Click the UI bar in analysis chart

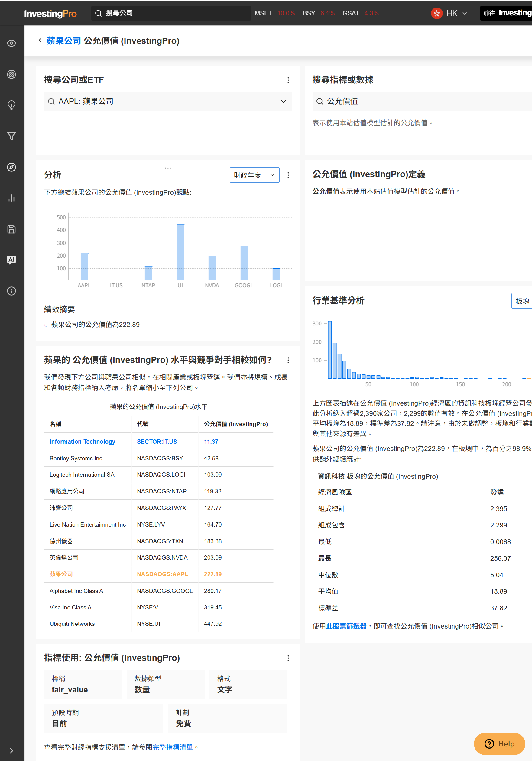pyautogui.click(x=180, y=252)
